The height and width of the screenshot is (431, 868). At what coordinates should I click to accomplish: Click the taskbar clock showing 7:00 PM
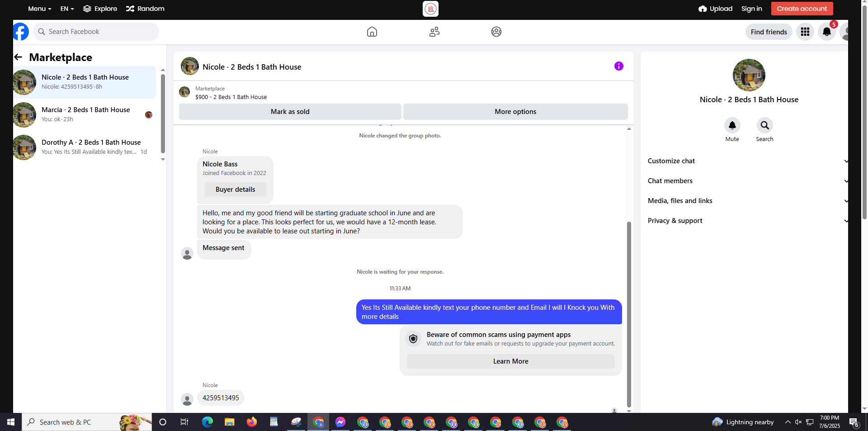[830, 422]
